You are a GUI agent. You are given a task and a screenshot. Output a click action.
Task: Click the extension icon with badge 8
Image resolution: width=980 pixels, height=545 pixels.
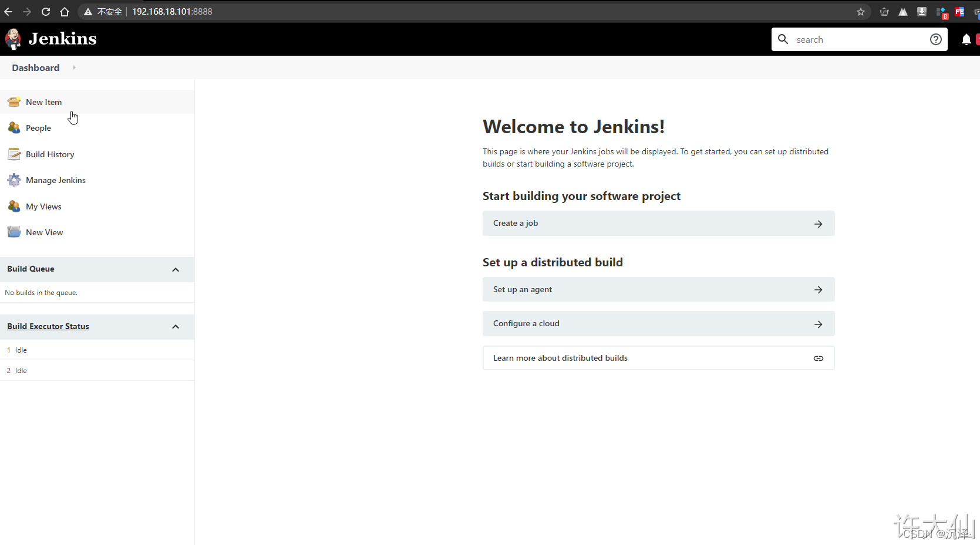941,12
